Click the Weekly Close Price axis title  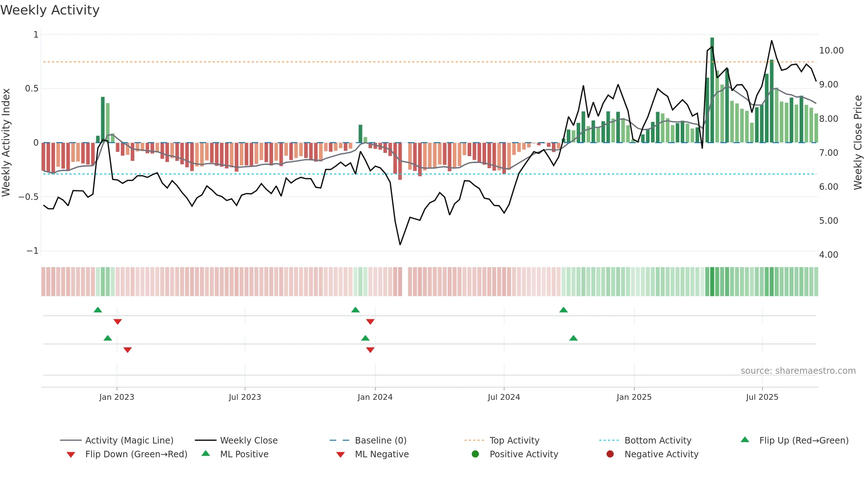point(858,142)
